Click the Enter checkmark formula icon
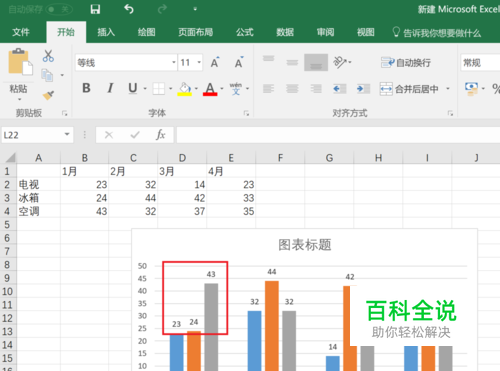 pos(135,135)
